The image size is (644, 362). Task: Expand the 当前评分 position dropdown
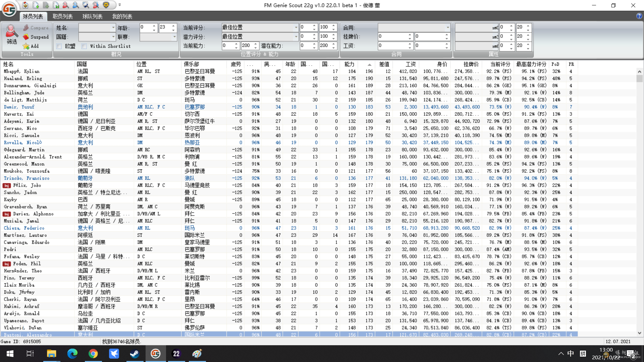[x=296, y=27]
